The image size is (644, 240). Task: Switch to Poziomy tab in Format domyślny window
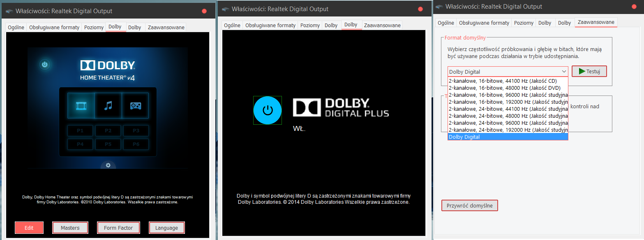(x=524, y=23)
